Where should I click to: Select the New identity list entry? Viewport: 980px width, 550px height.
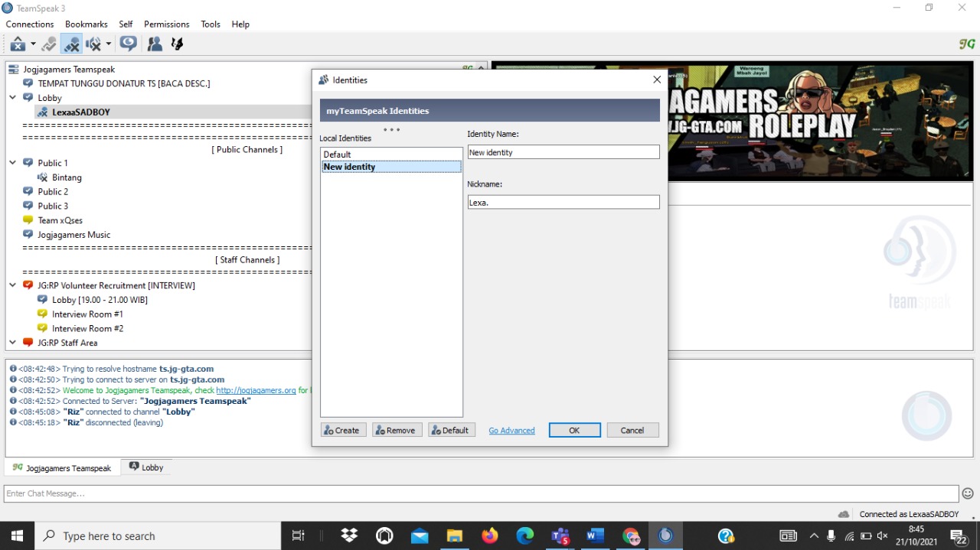391,167
